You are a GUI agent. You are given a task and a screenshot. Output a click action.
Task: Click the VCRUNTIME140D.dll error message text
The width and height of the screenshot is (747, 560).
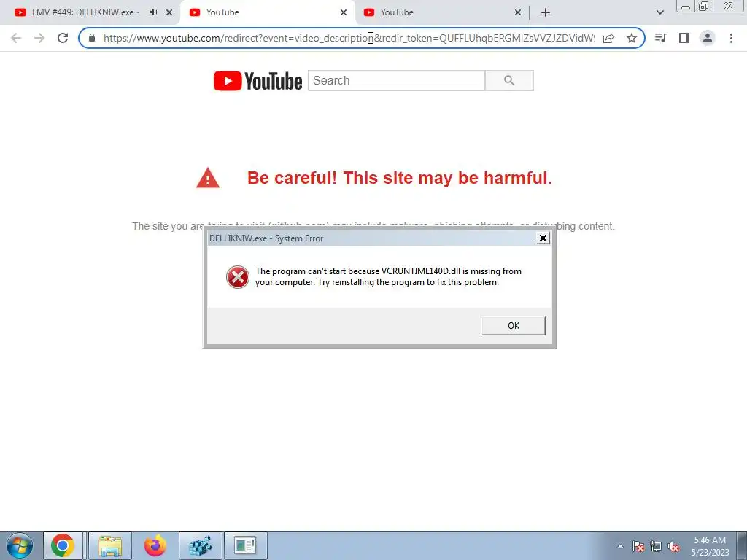coord(388,276)
